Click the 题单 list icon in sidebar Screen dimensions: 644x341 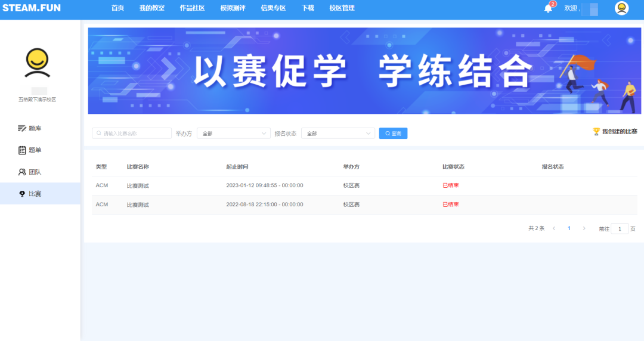22,150
